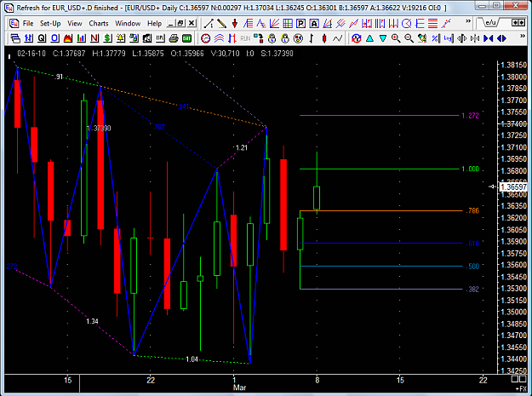This screenshot has width=532, height=396.
Task: Click the 1.272 magenta Fibonacci level label
Action: 471,116
